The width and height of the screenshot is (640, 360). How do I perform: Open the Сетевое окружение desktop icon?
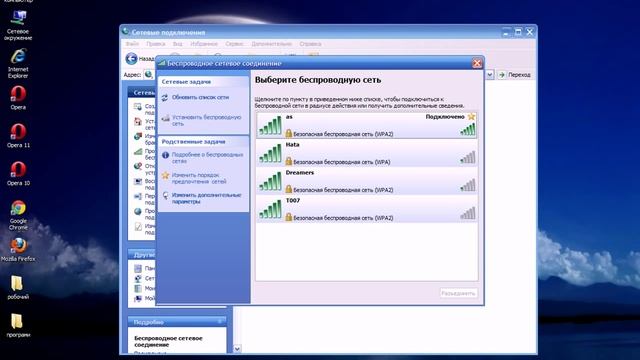tap(18, 25)
